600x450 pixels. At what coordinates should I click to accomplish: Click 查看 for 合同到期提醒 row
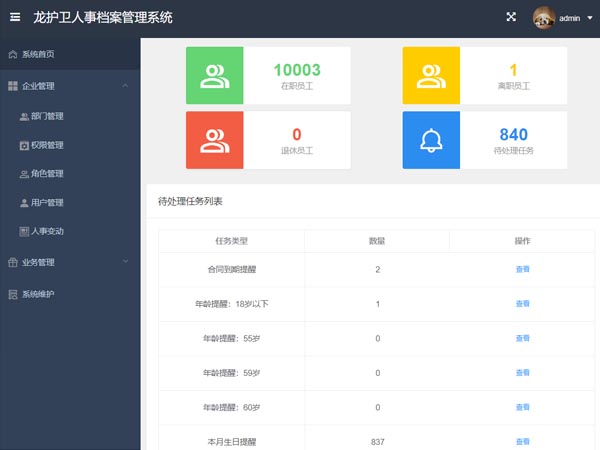coord(522,269)
